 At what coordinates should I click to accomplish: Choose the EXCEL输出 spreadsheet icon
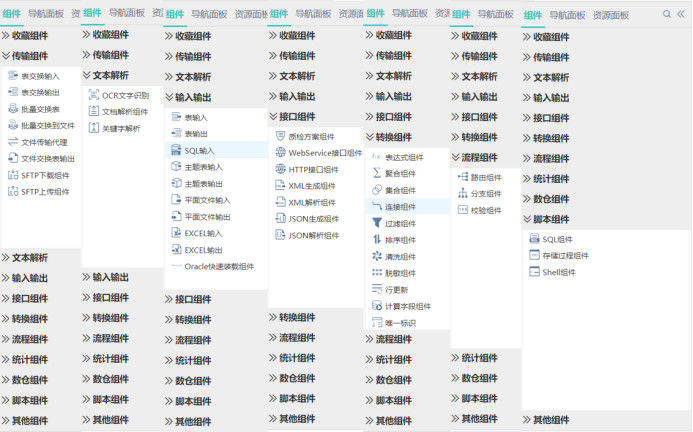point(176,250)
